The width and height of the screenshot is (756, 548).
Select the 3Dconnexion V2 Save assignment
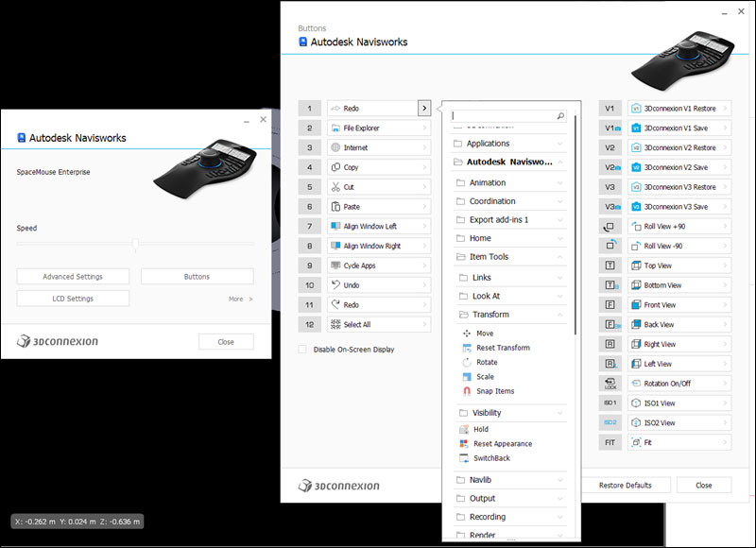pos(679,167)
